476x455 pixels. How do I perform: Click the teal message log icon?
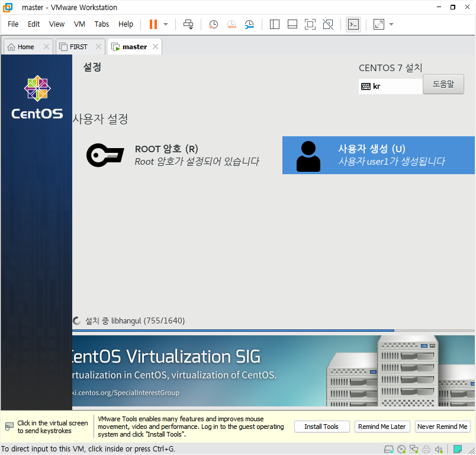click(458, 449)
